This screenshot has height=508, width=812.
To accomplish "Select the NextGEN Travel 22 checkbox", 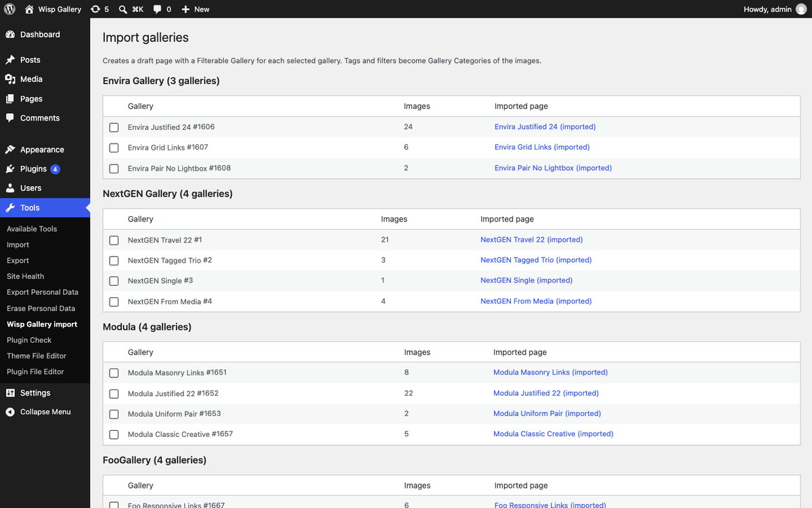I will tap(114, 240).
